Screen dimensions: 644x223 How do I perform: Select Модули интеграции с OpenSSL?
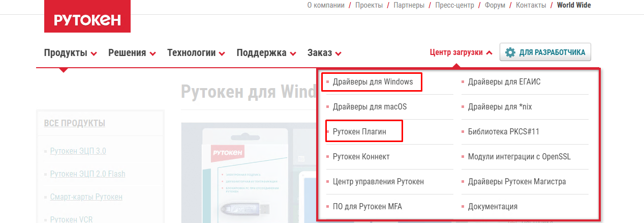(519, 156)
